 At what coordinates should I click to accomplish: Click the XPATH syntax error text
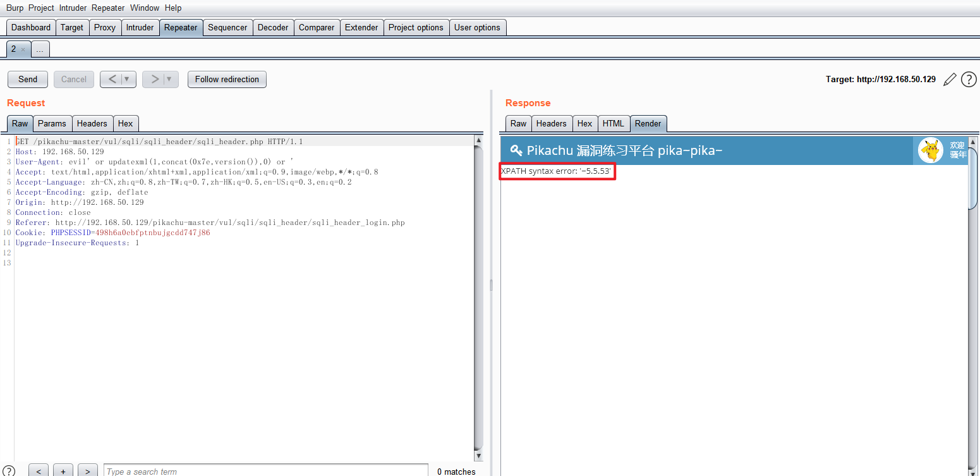pos(556,171)
